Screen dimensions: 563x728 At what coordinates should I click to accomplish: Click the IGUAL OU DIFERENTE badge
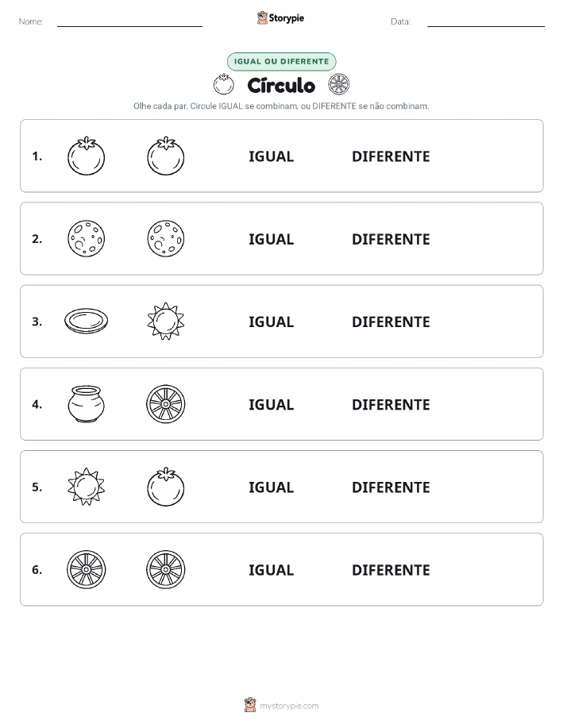[x=281, y=61]
